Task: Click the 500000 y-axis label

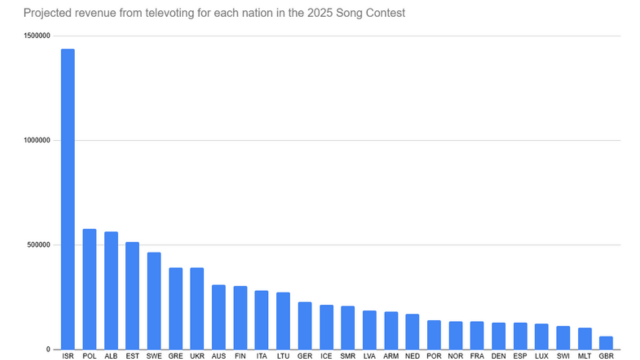Action: (38, 245)
